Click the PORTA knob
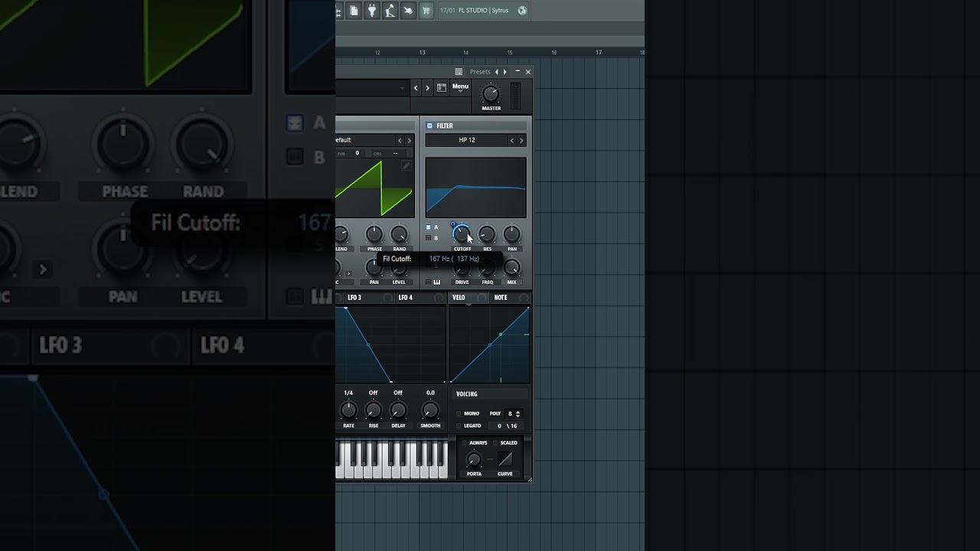Viewport: 980px width, 551px height. coord(474,459)
